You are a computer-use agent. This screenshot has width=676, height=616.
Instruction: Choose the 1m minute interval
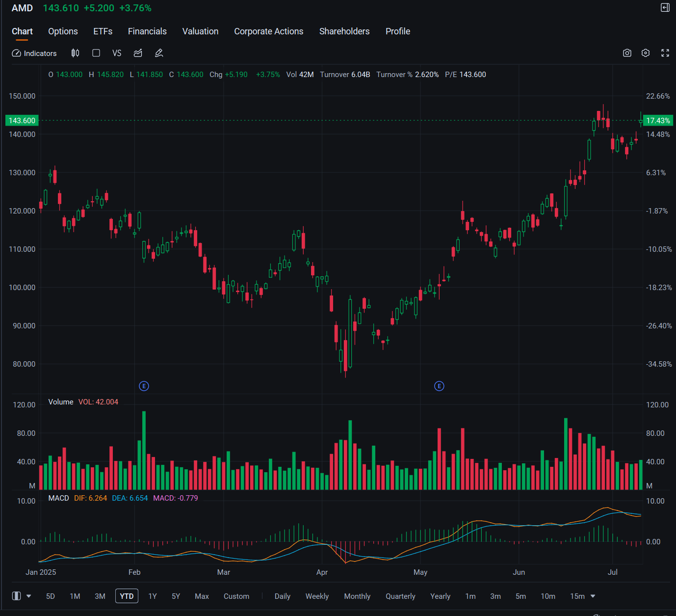[x=470, y=596]
